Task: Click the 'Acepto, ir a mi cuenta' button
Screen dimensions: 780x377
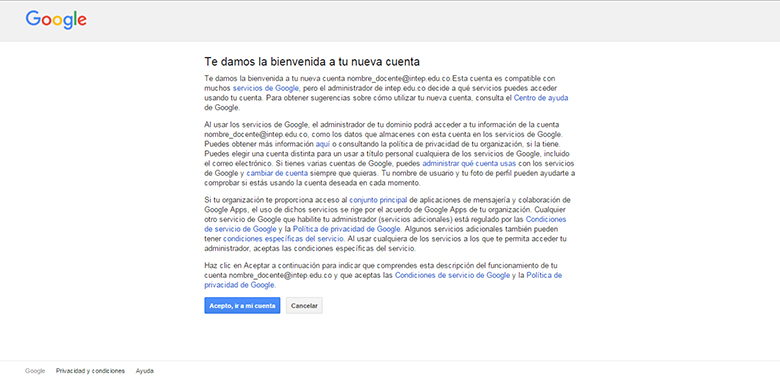Action: (242, 306)
